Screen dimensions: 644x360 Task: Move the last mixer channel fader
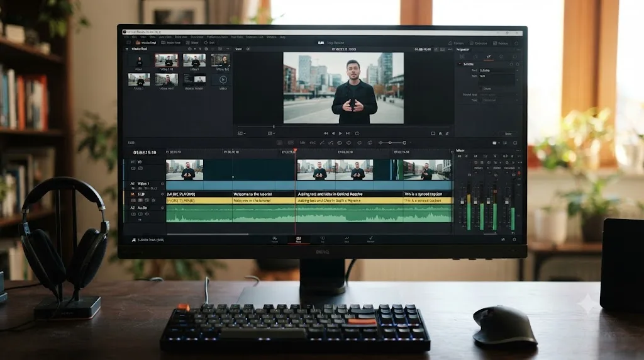point(506,201)
